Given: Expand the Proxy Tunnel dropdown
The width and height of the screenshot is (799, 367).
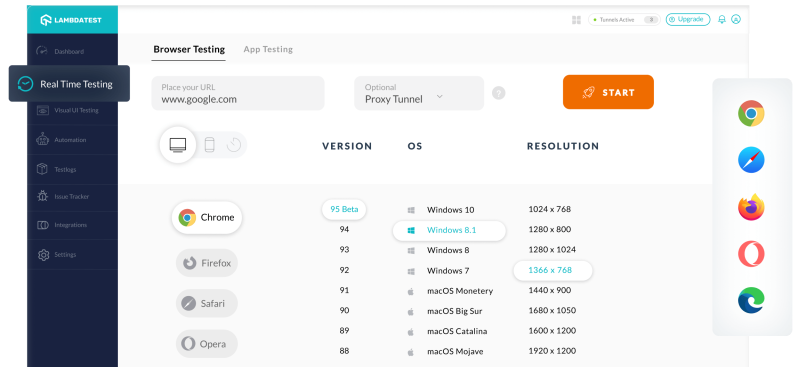Looking at the screenshot, I should click(x=419, y=93).
